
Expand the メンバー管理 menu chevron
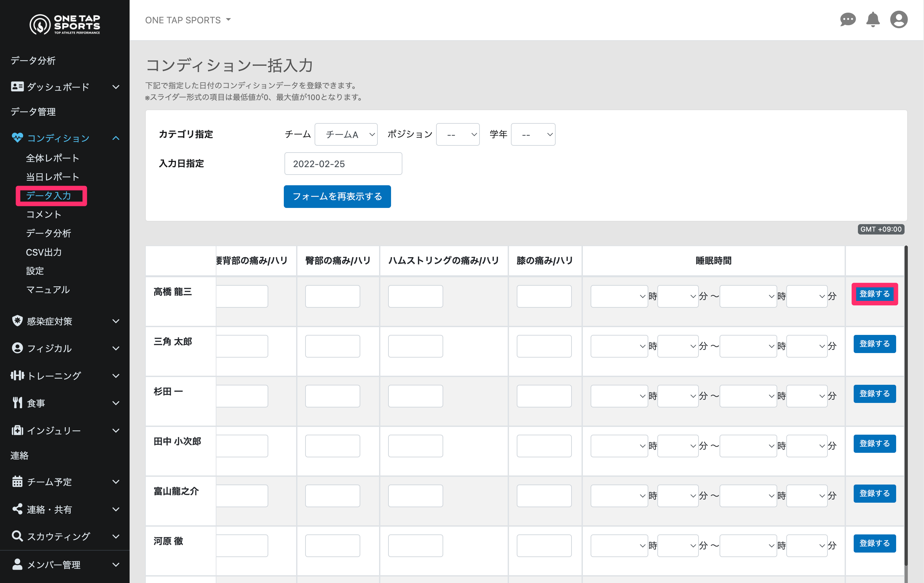115,565
